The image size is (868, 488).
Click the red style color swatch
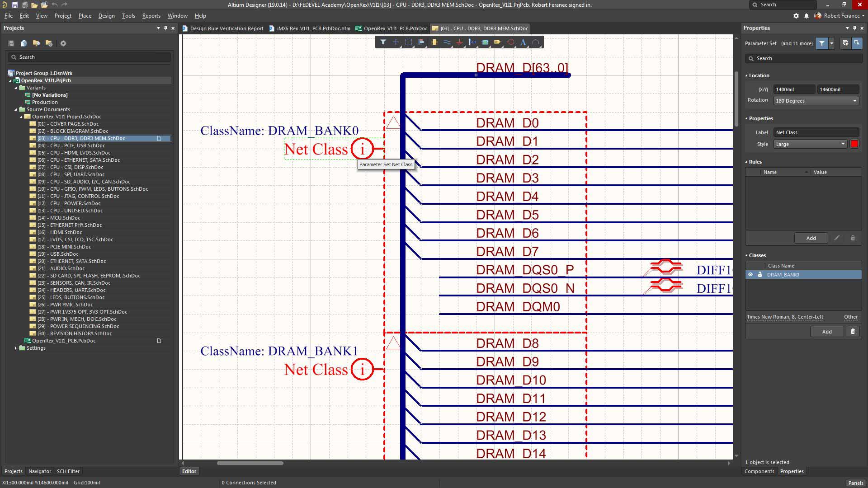(x=854, y=144)
